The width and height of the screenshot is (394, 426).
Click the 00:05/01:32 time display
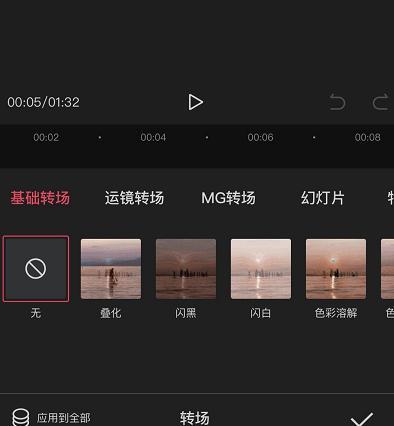click(x=43, y=102)
